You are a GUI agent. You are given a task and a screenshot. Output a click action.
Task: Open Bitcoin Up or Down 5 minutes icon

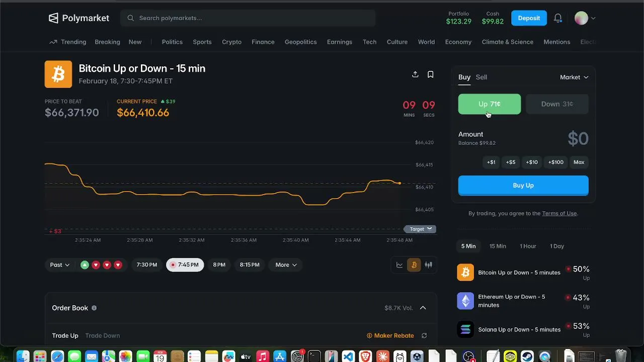pyautogui.click(x=465, y=273)
